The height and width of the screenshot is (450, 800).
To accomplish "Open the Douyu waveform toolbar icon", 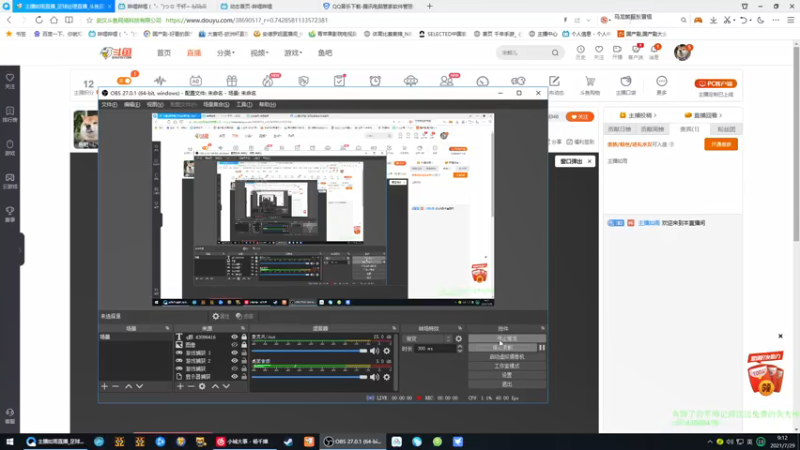I will click(x=160, y=81).
